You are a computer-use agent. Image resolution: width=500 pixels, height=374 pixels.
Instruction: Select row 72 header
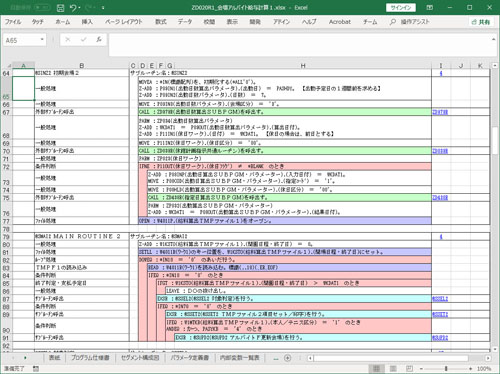(6, 166)
